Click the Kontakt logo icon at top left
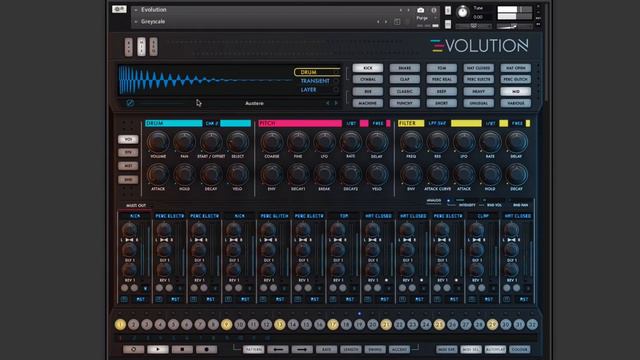This screenshot has width=640, height=360. point(119,9)
